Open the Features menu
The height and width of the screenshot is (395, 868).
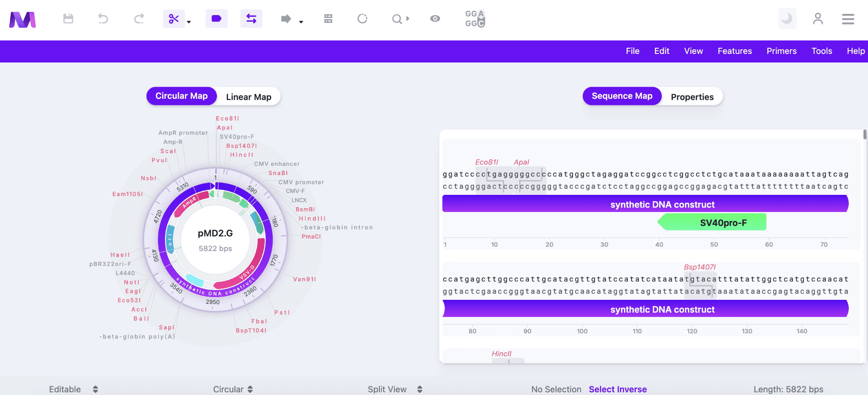[735, 51]
